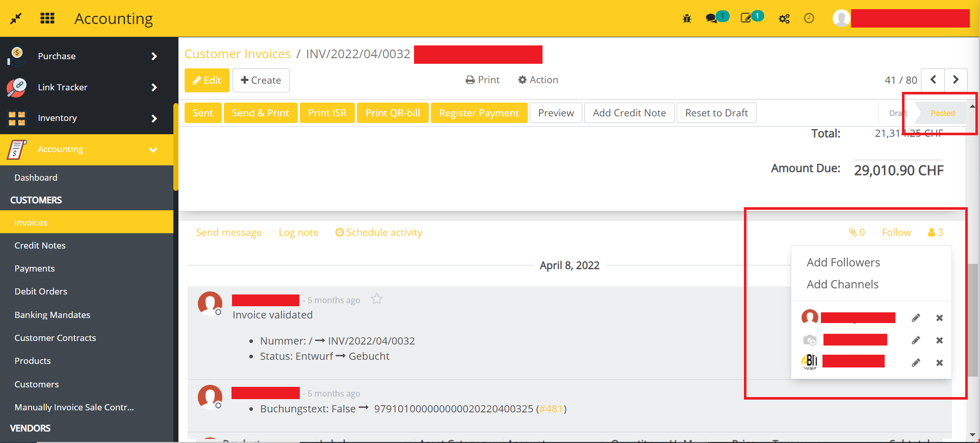The height and width of the screenshot is (443, 980).
Task: Click Schedule activity in chatter
Action: (379, 232)
